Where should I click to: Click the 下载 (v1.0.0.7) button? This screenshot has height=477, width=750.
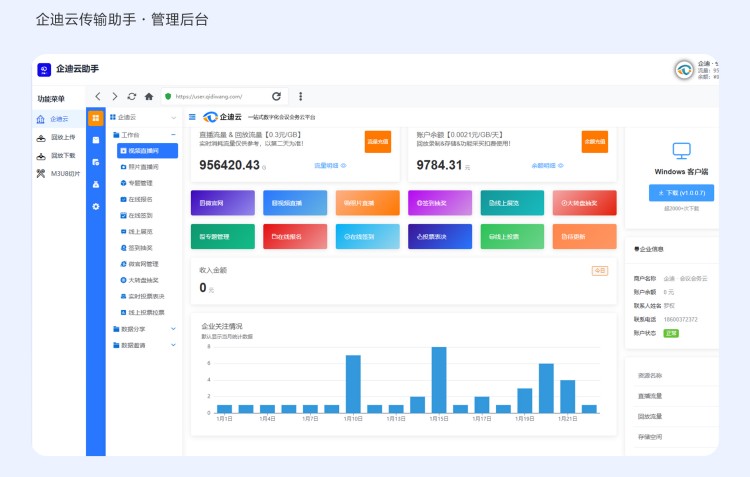[681, 192]
